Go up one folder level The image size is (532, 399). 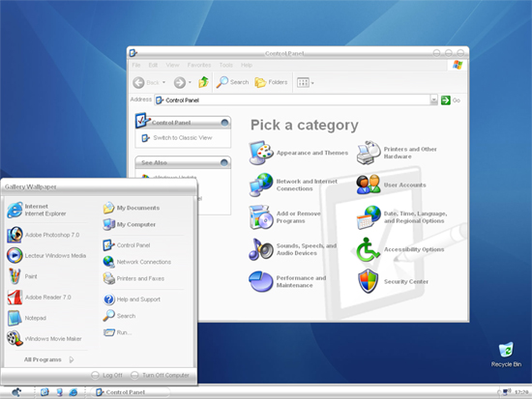[x=203, y=82]
